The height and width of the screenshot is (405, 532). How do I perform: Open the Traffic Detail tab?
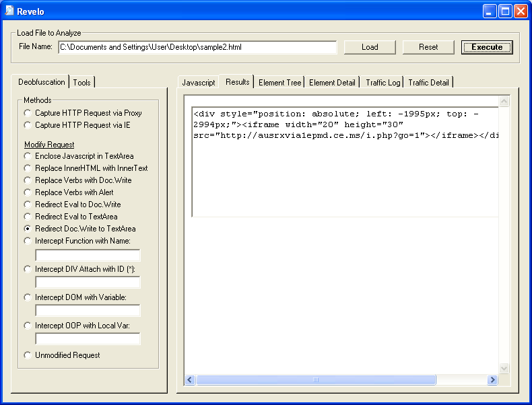[x=428, y=82]
